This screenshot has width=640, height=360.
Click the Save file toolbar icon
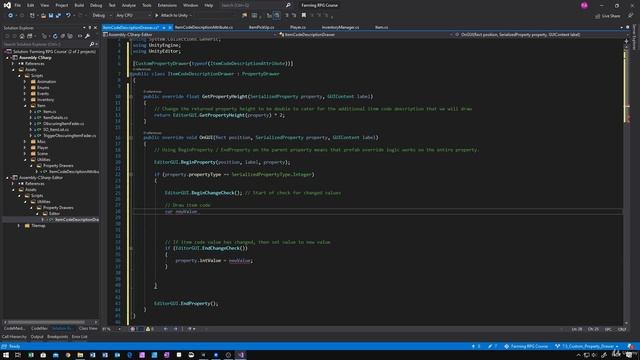tap(51, 16)
